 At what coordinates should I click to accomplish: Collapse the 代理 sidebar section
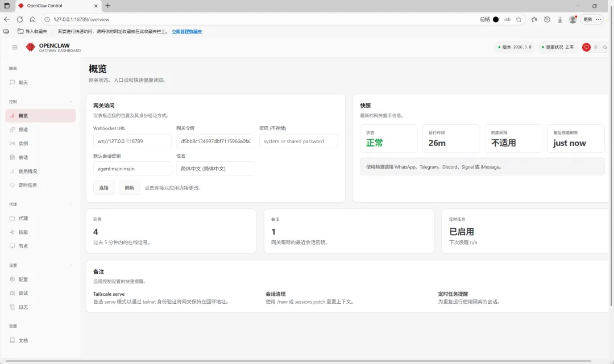[x=71, y=204]
